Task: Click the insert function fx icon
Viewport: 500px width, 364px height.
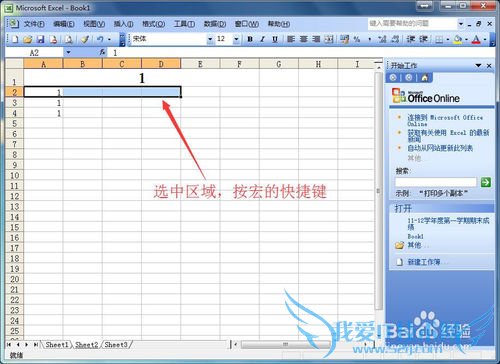Action: pyautogui.click(x=102, y=52)
